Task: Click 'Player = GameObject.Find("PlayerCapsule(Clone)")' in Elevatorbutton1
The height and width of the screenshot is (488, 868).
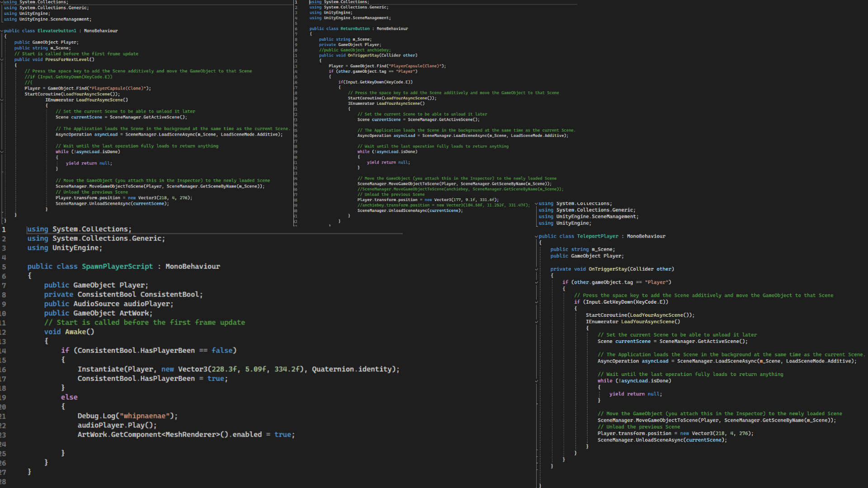Action: [x=88, y=89]
